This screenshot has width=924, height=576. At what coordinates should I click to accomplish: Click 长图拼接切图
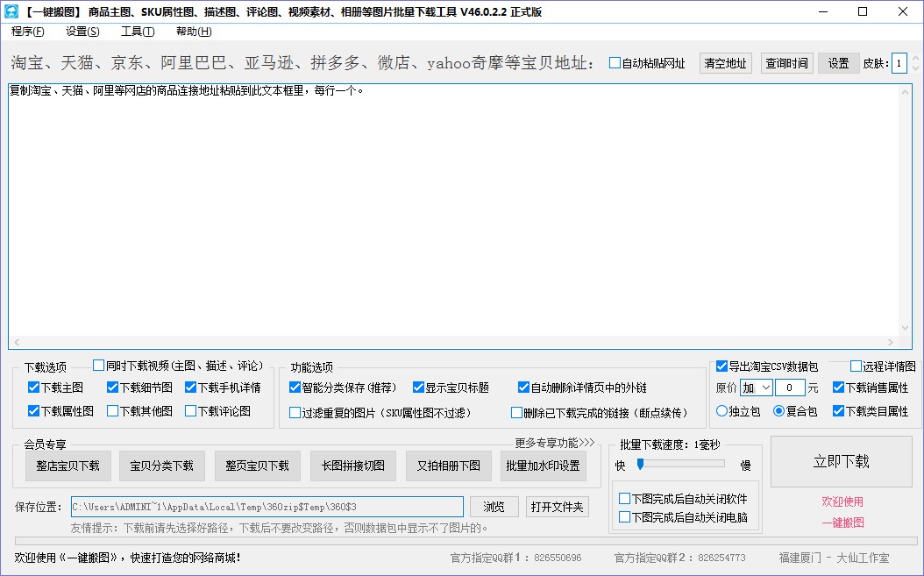click(352, 466)
